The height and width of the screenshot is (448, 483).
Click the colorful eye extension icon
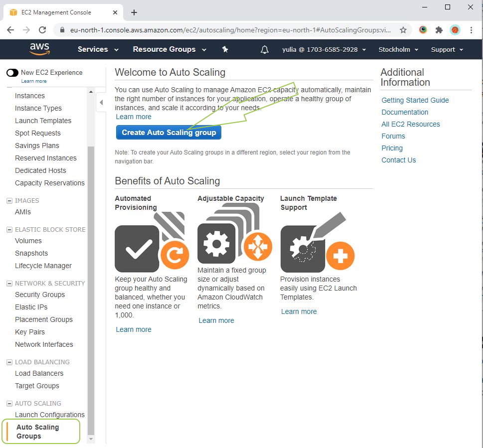tap(423, 29)
